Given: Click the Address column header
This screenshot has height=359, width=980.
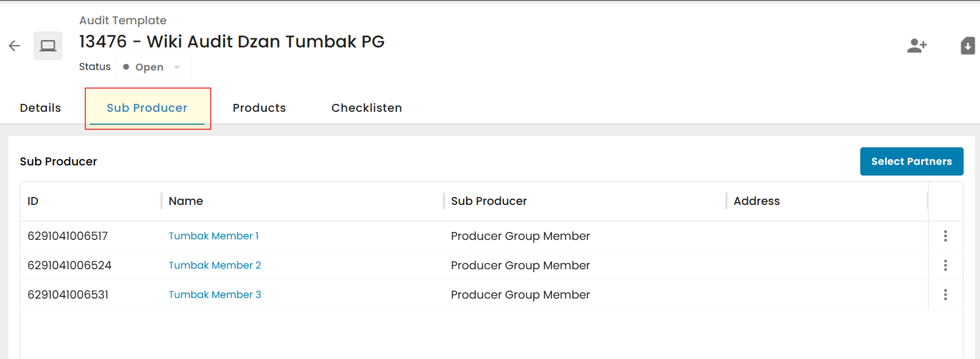Looking at the screenshot, I should pos(756,201).
